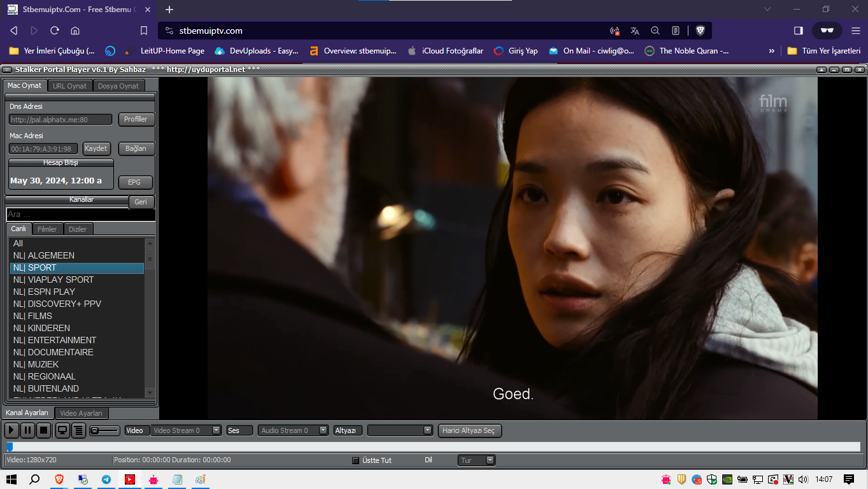Viewport: 868px width, 489px height.
Task: Open the EPG guide button
Action: pyautogui.click(x=134, y=182)
